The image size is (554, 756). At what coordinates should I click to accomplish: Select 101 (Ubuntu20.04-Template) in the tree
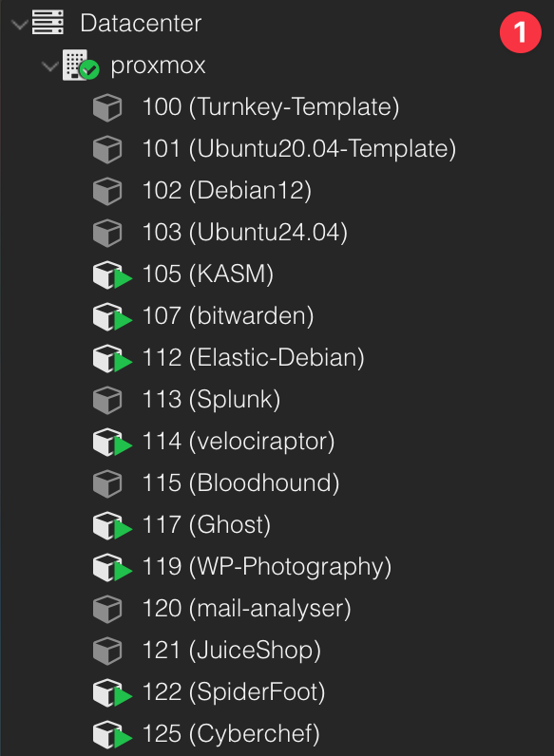pyautogui.click(x=299, y=148)
